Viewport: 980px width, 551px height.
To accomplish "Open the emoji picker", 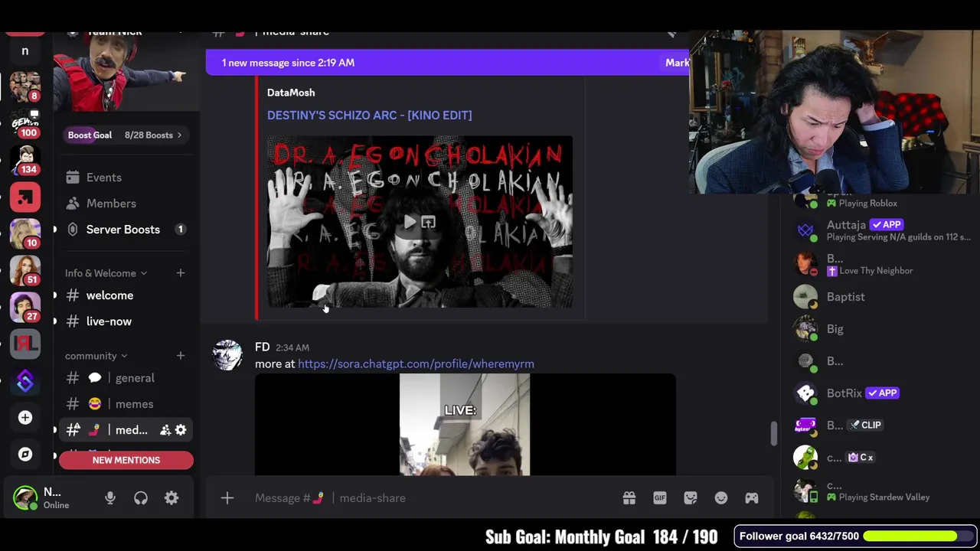I will 721,498.
